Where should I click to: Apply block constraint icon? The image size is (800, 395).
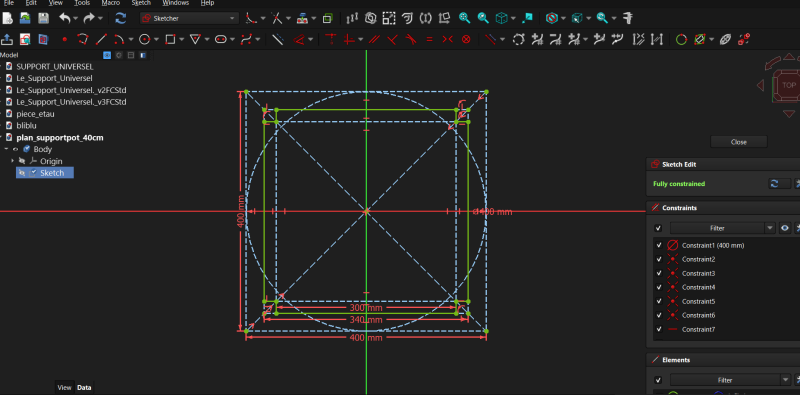[466, 39]
